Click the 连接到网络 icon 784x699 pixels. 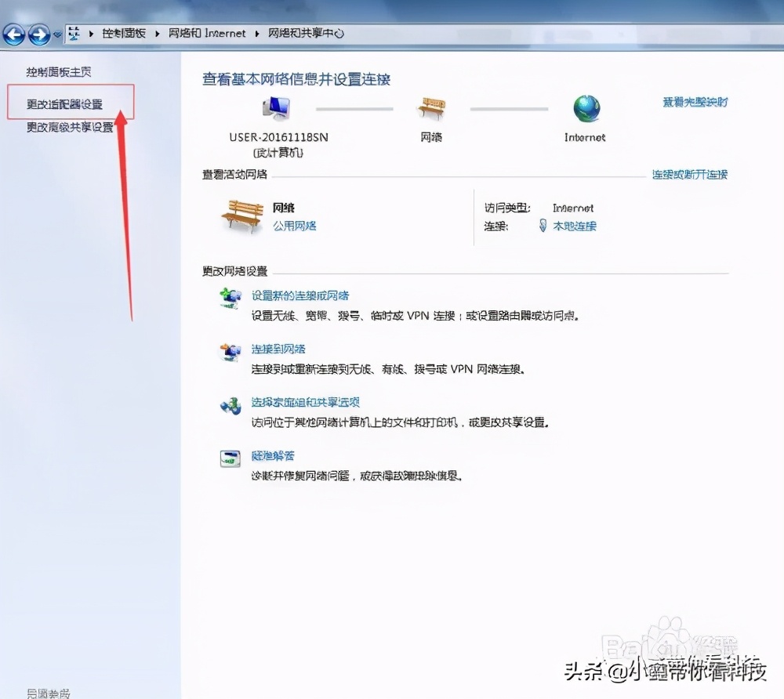pyautogui.click(x=229, y=353)
